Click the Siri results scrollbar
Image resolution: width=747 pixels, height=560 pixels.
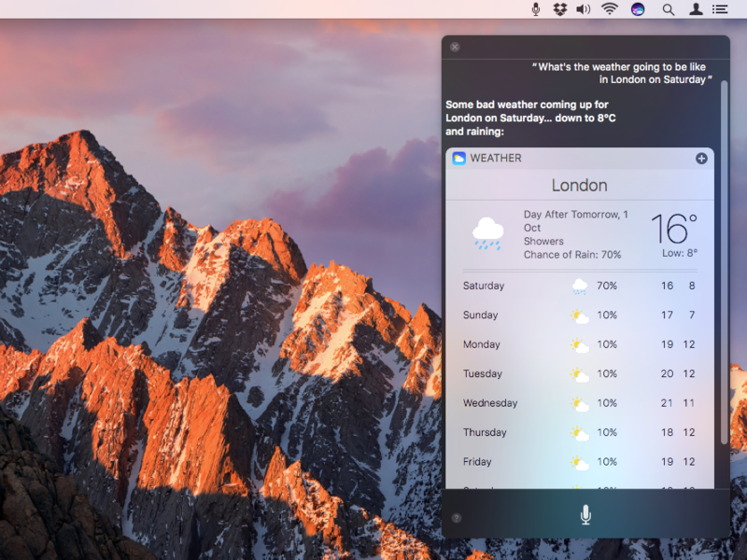pyautogui.click(x=725, y=262)
